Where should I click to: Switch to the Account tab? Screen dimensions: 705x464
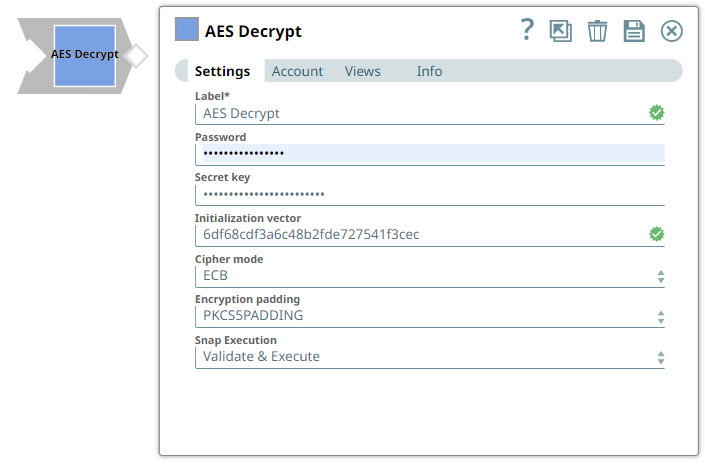pos(297,71)
